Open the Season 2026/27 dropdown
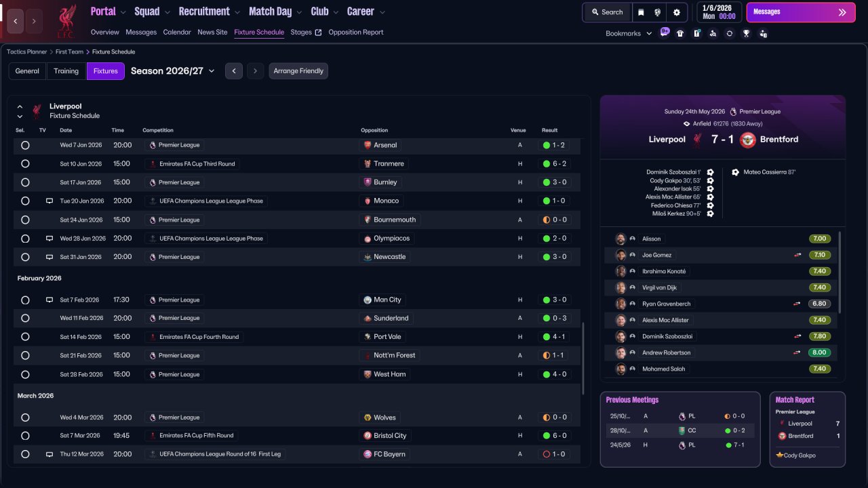Image resolution: width=868 pixels, height=488 pixels. (x=173, y=71)
